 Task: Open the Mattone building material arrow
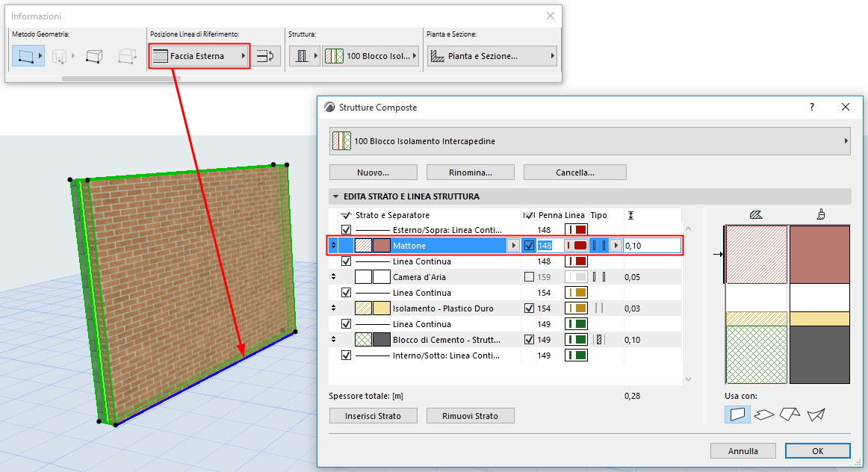pos(513,246)
